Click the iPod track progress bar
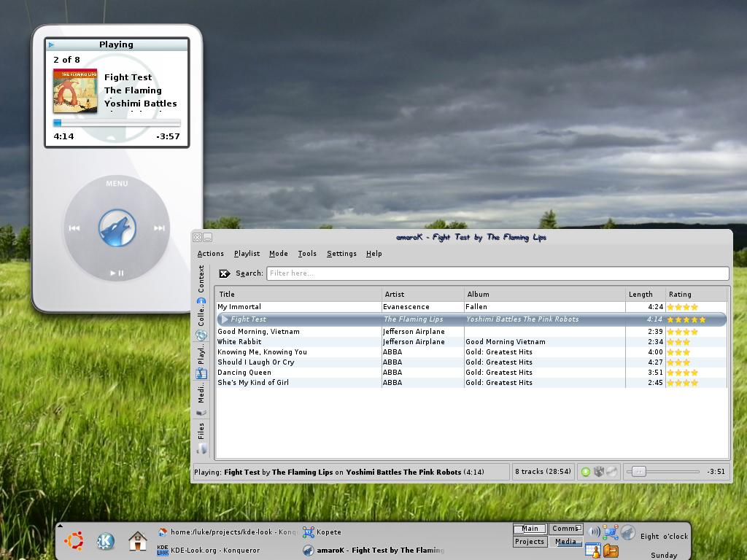Image resolution: width=747 pixels, height=560 pixels. coord(117,122)
